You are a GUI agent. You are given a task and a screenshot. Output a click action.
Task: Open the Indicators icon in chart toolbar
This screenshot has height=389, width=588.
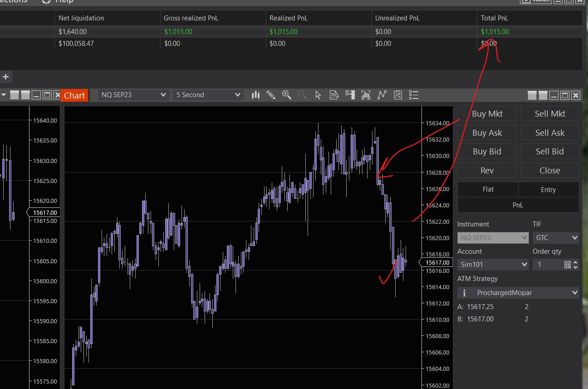pyautogui.click(x=366, y=95)
